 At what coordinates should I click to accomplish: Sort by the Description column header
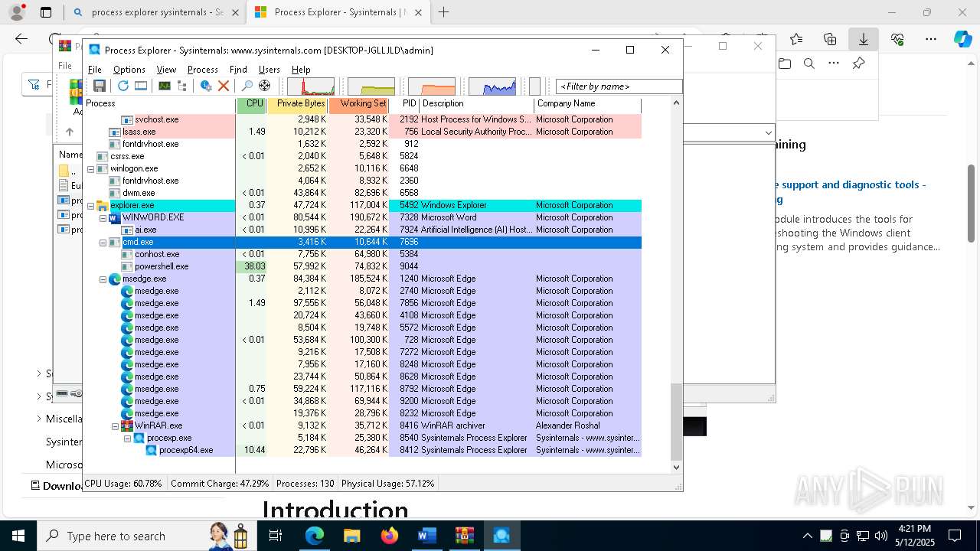pos(476,104)
